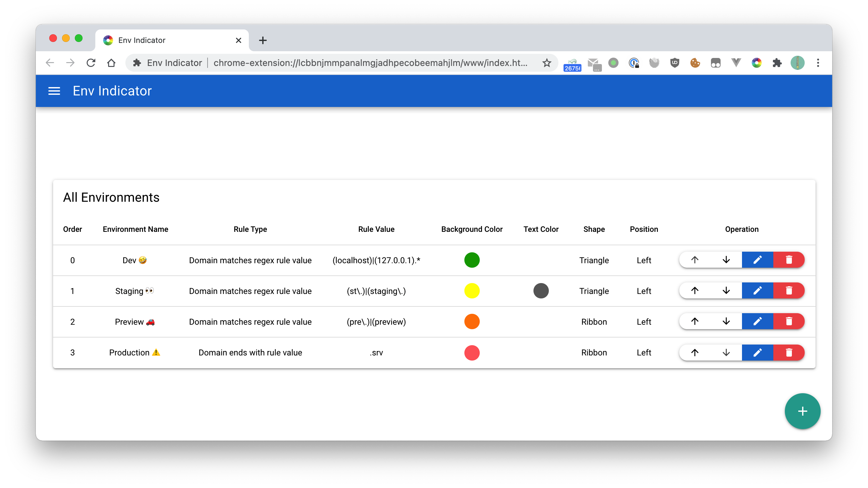Click the gray text color swatch for Staging
The image size is (868, 488).
540,290
